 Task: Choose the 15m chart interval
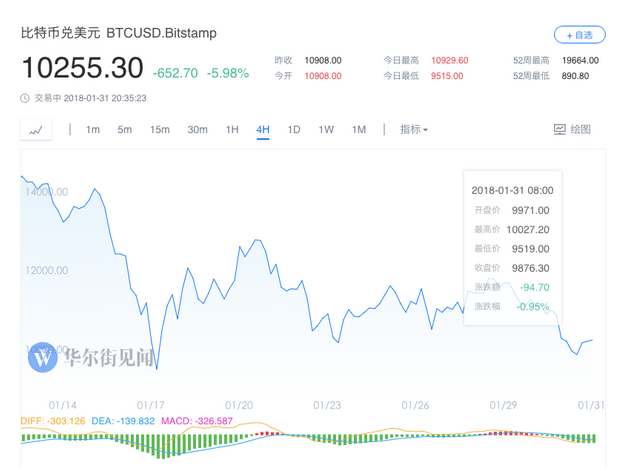[x=160, y=129]
